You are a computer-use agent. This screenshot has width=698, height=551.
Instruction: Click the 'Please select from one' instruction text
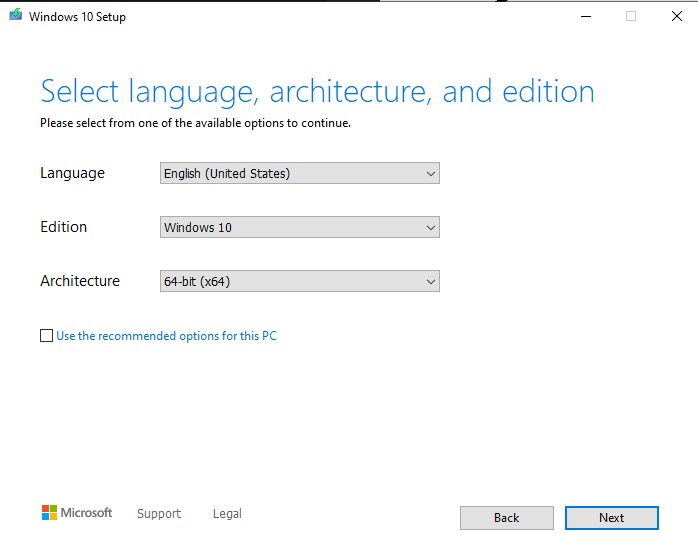click(195, 123)
